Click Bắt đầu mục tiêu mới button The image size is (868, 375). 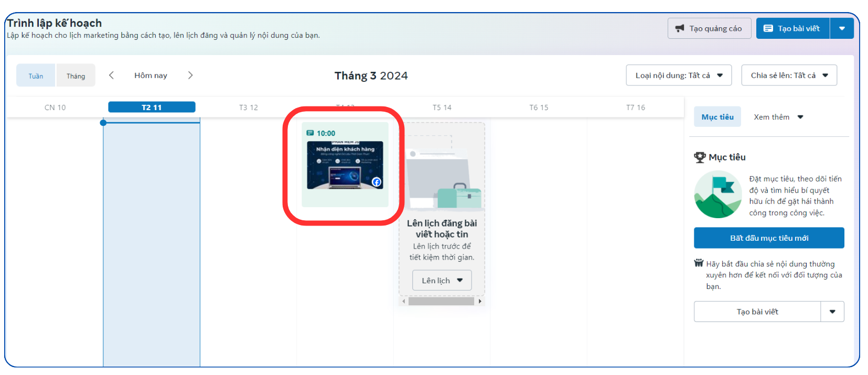pos(769,238)
